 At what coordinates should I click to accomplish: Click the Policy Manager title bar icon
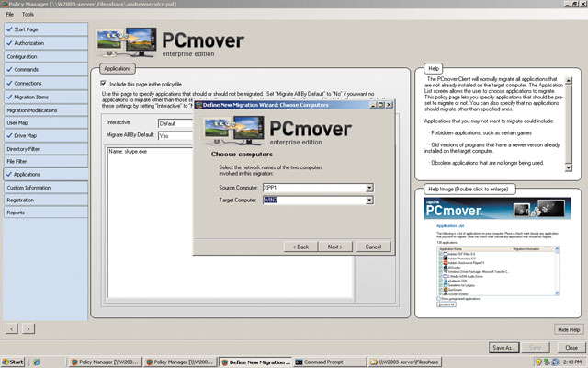(5, 4)
